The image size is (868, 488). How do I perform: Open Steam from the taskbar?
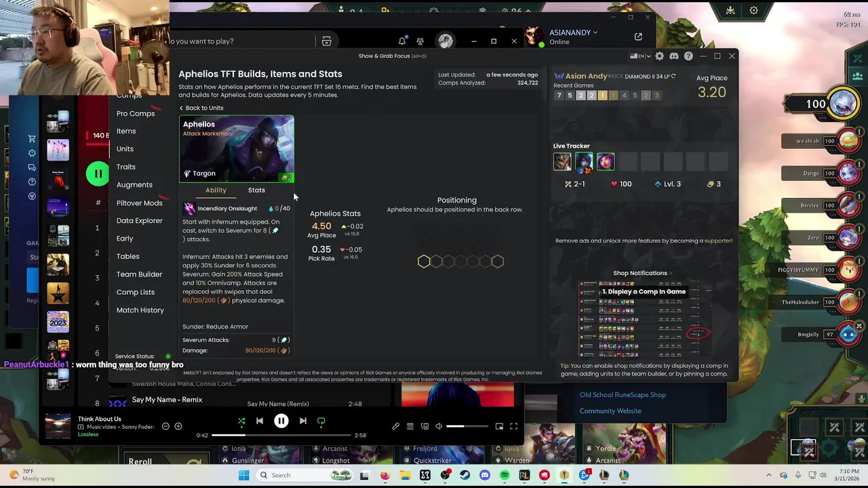(465, 475)
